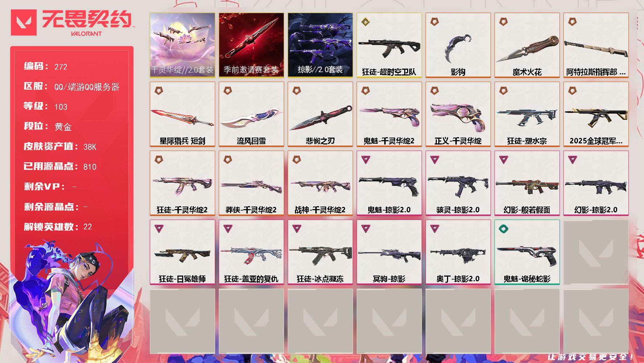Select the 狂徒-塑水宗 rifle skin

527,114
